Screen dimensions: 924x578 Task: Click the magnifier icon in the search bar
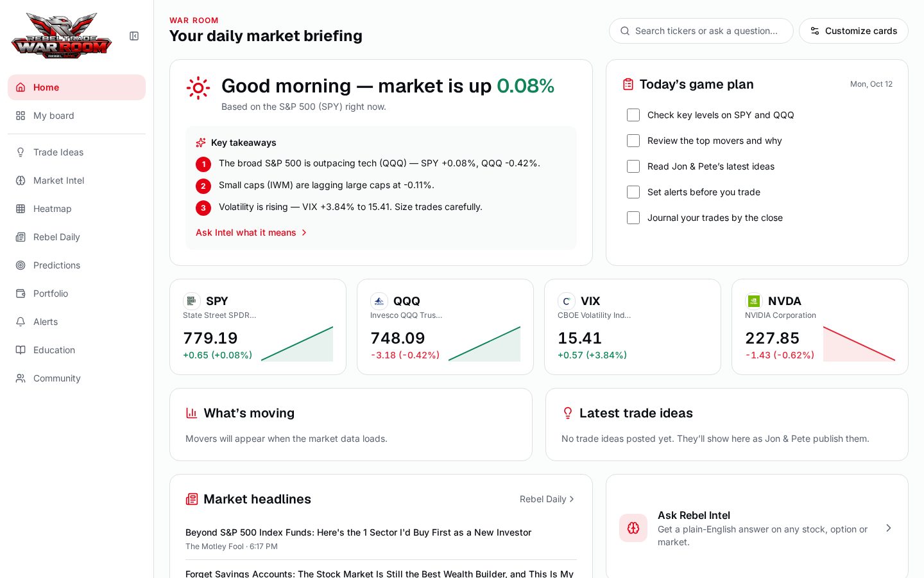pos(625,31)
